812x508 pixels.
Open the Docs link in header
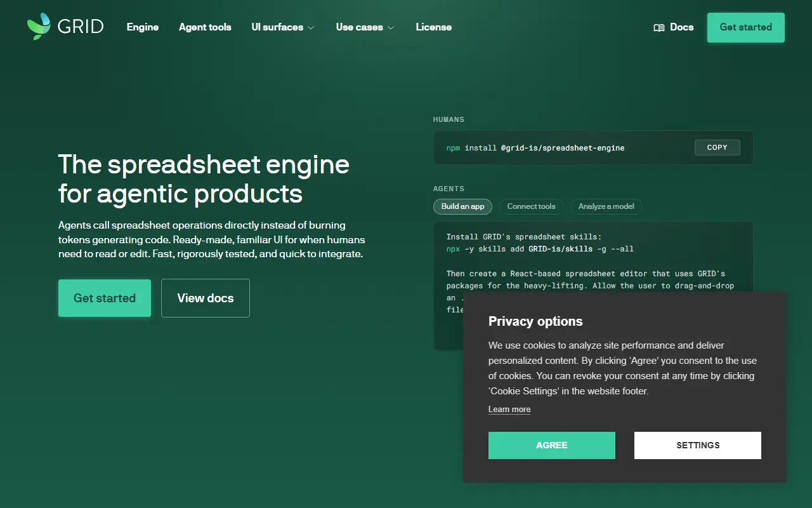(674, 27)
